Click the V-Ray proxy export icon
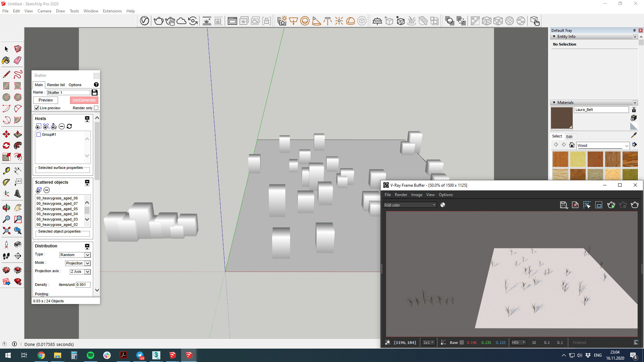 pos(389,21)
